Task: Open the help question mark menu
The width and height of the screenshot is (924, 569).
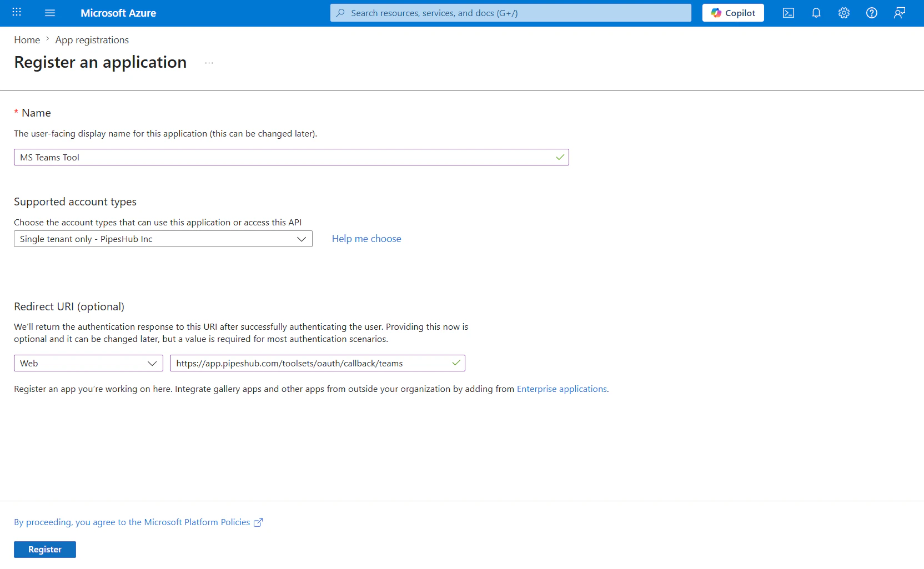Action: coord(871,12)
